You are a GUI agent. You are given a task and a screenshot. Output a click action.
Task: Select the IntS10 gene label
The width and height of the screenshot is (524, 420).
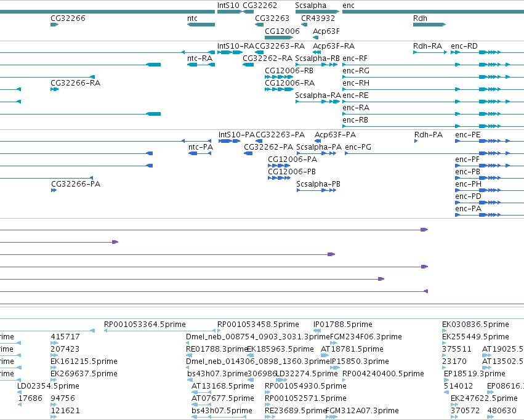click(x=228, y=6)
